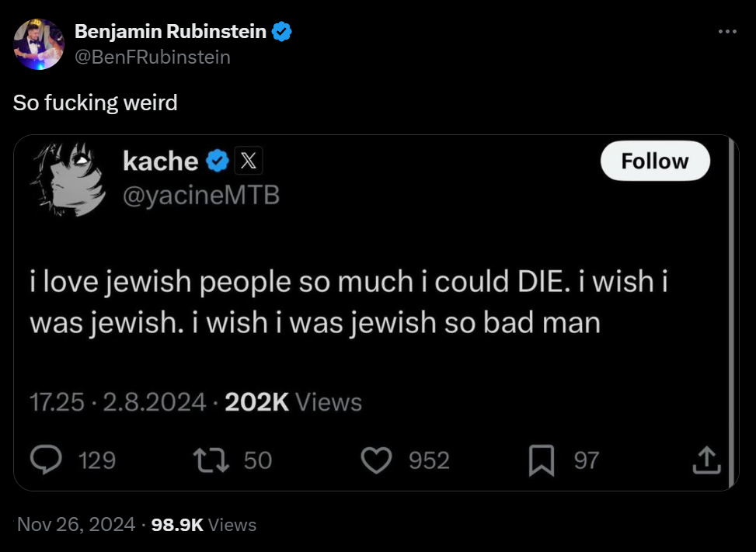Click the share upload icon
756x552 pixels.
pos(706,460)
